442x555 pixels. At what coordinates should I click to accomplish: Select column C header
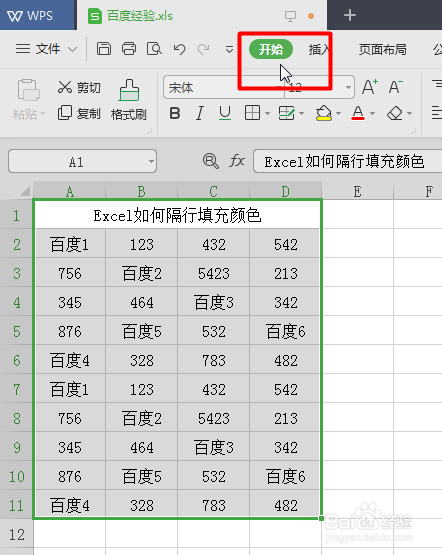(x=213, y=191)
